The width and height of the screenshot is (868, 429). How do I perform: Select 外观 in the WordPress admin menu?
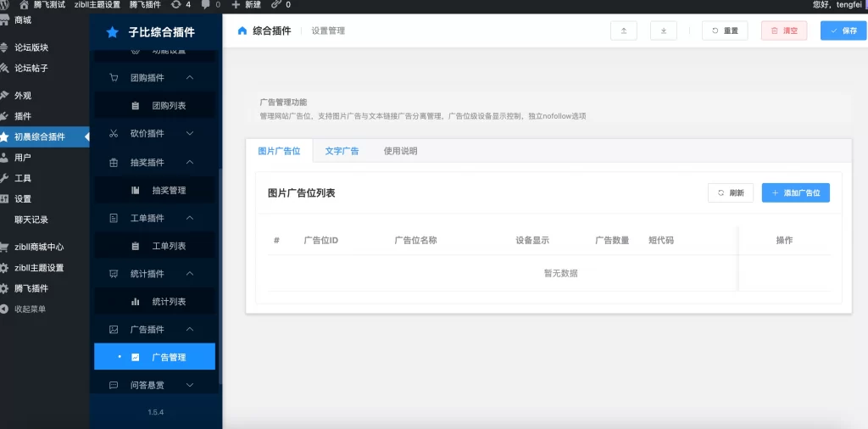coord(23,96)
